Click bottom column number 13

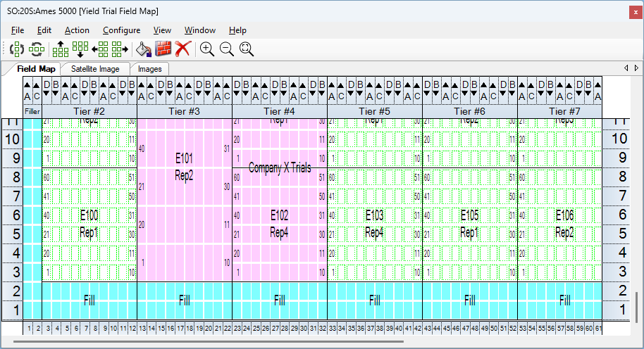click(142, 328)
